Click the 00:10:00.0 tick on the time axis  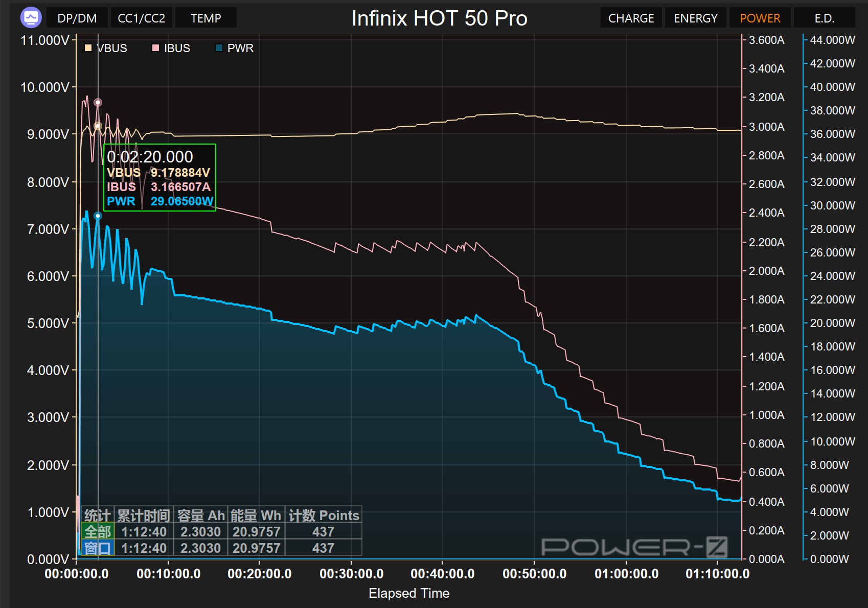coord(168,574)
